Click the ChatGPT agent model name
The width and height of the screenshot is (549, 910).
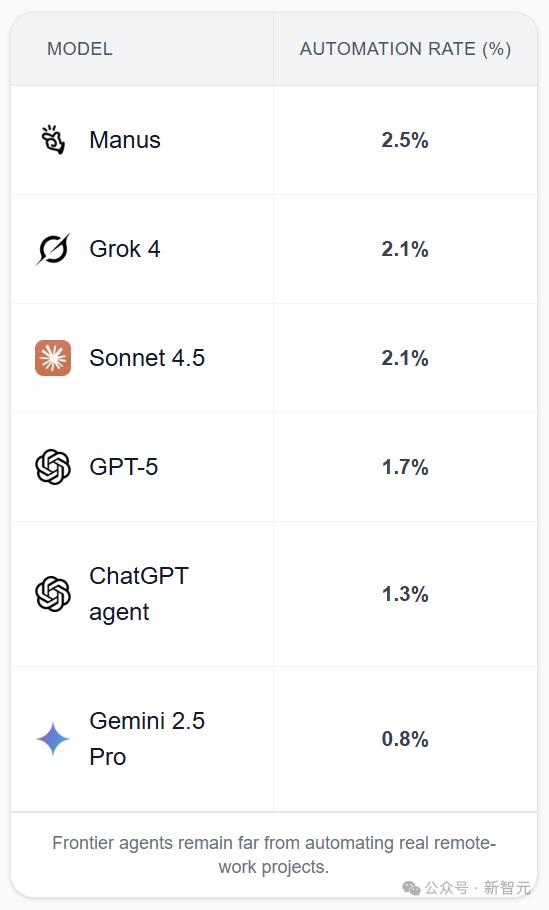pyautogui.click(x=139, y=594)
